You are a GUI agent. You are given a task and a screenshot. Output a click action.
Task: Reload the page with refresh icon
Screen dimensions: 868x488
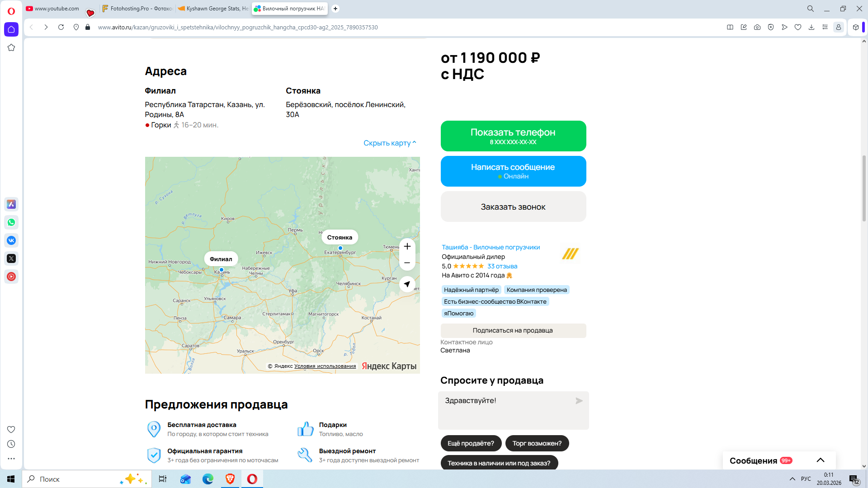tap(61, 27)
